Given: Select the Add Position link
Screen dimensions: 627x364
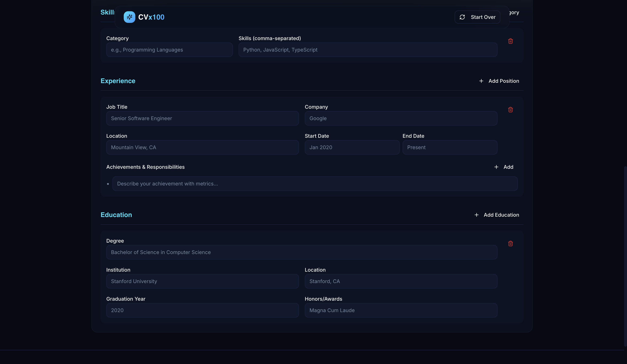Looking at the screenshot, I should coord(504,81).
